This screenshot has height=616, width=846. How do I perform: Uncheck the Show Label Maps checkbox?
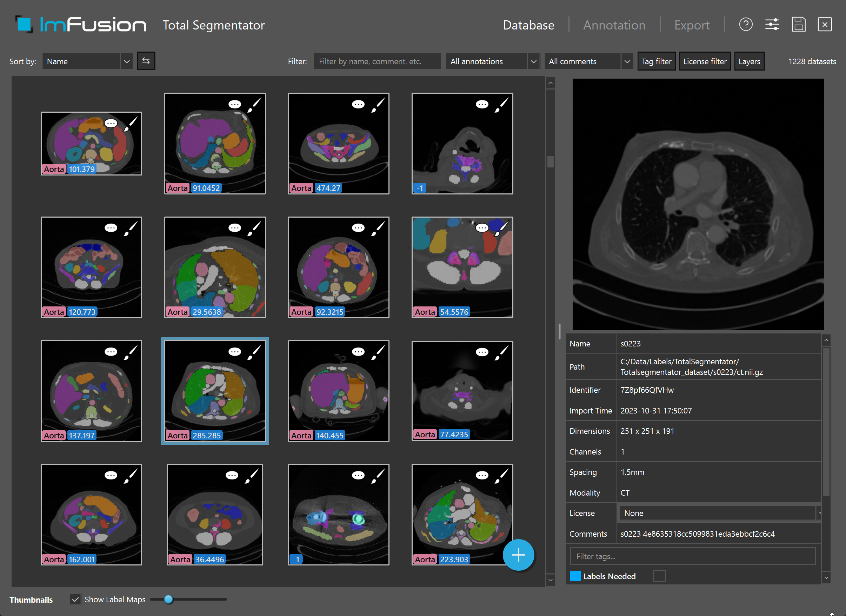click(75, 600)
